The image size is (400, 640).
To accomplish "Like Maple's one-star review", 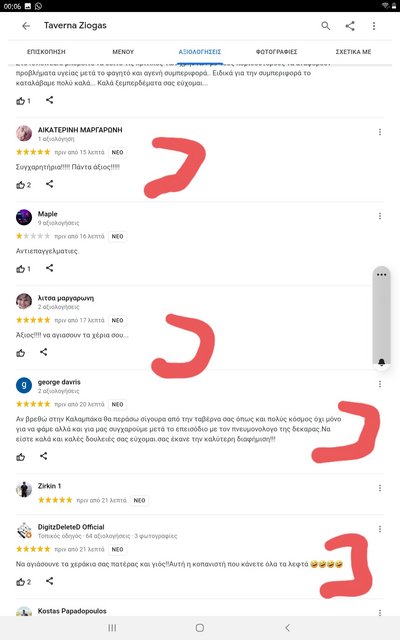I will (x=20, y=269).
